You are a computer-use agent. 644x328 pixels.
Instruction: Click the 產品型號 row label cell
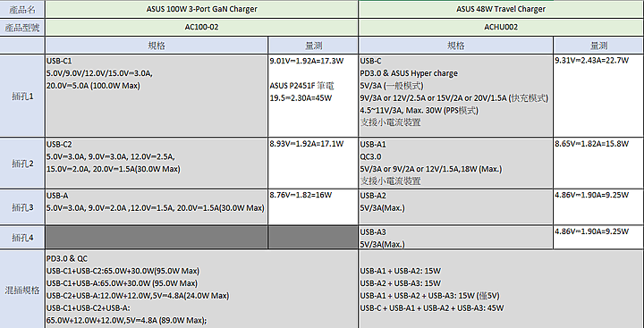point(22,27)
